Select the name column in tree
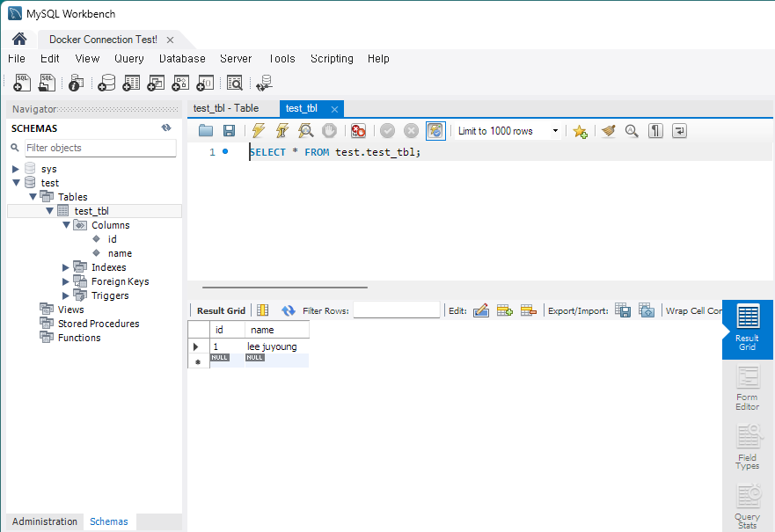 point(120,253)
